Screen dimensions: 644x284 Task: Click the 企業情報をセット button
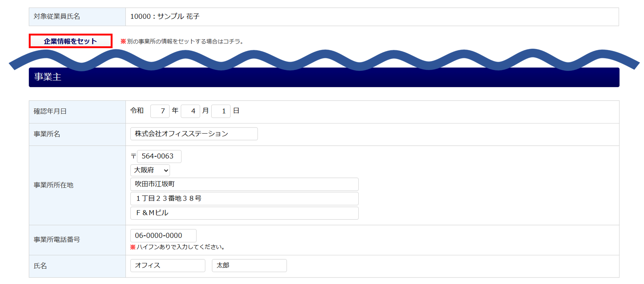[70, 41]
